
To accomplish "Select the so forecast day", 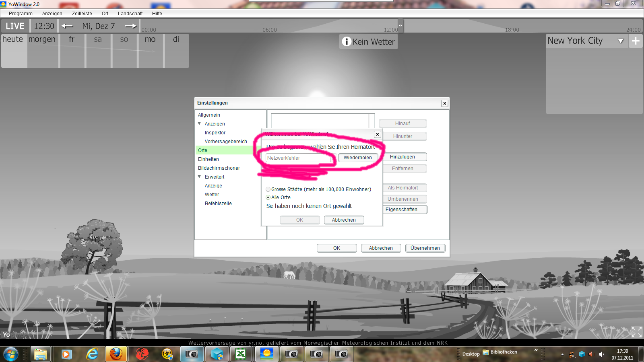I will 124,51.
